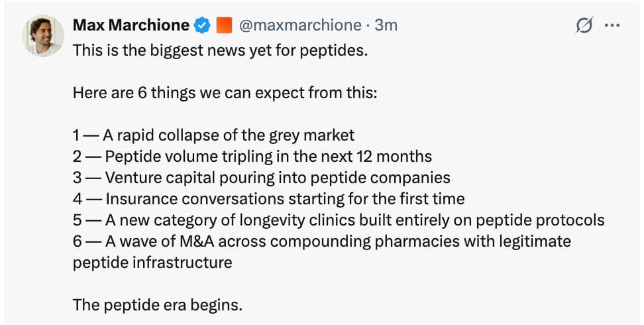644x325 pixels.
Task: Click the closing line "The peptide era begins."
Action: [158, 305]
